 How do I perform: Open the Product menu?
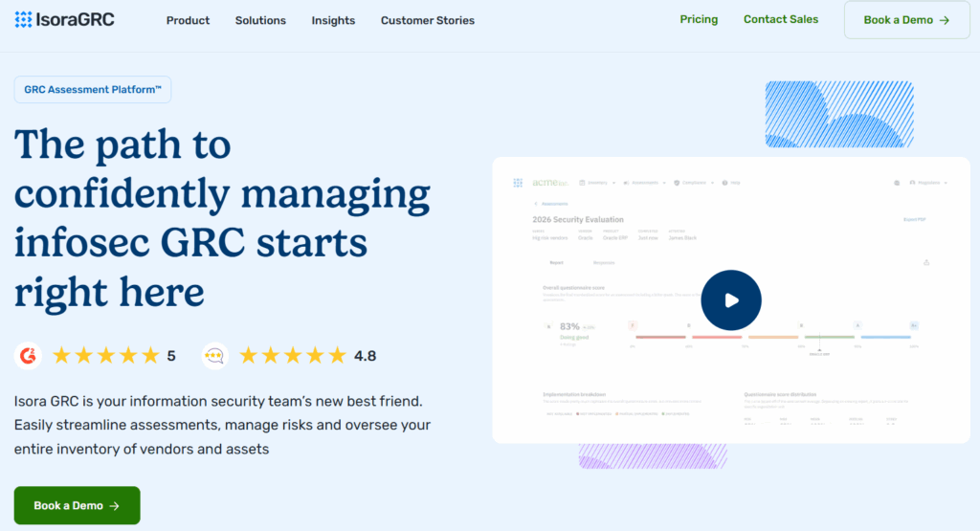pyautogui.click(x=188, y=20)
